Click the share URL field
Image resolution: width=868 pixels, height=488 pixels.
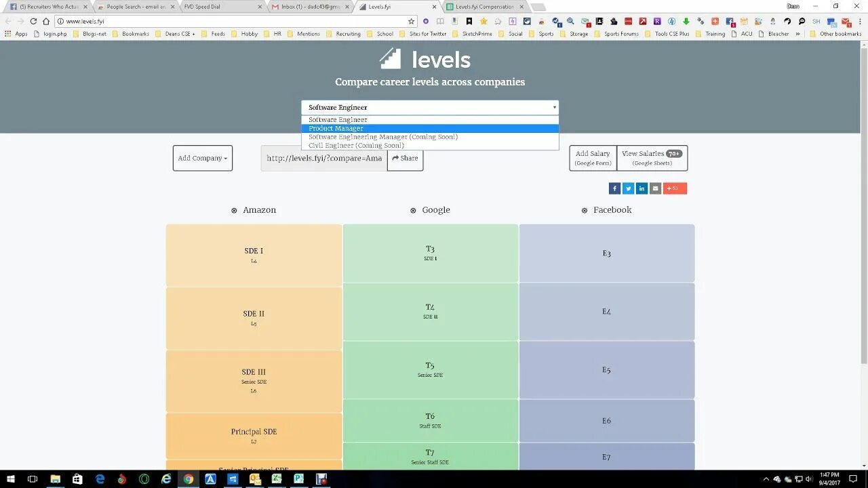click(324, 158)
